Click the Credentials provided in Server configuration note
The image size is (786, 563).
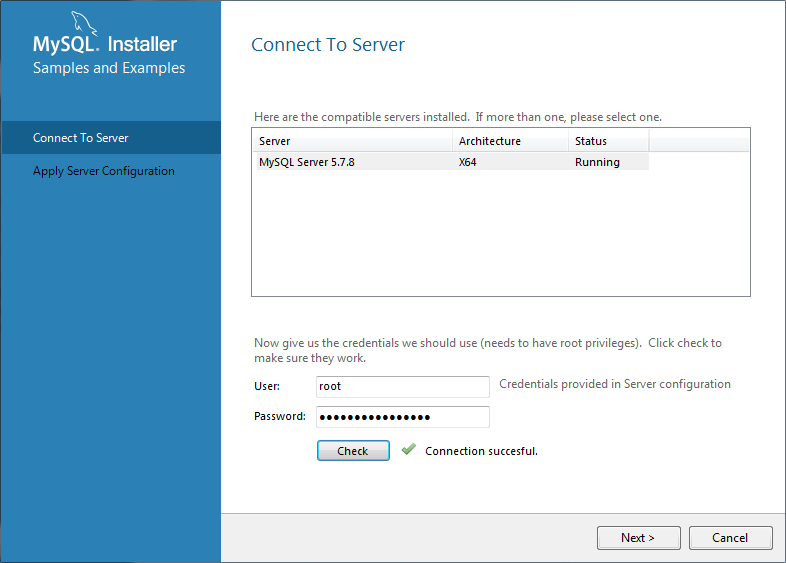click(615, 384)
